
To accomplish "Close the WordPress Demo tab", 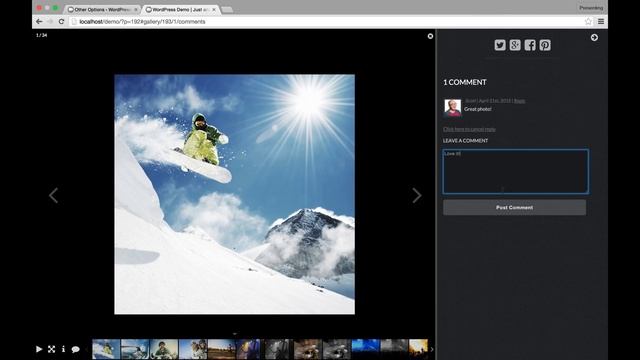I will 214,9.
